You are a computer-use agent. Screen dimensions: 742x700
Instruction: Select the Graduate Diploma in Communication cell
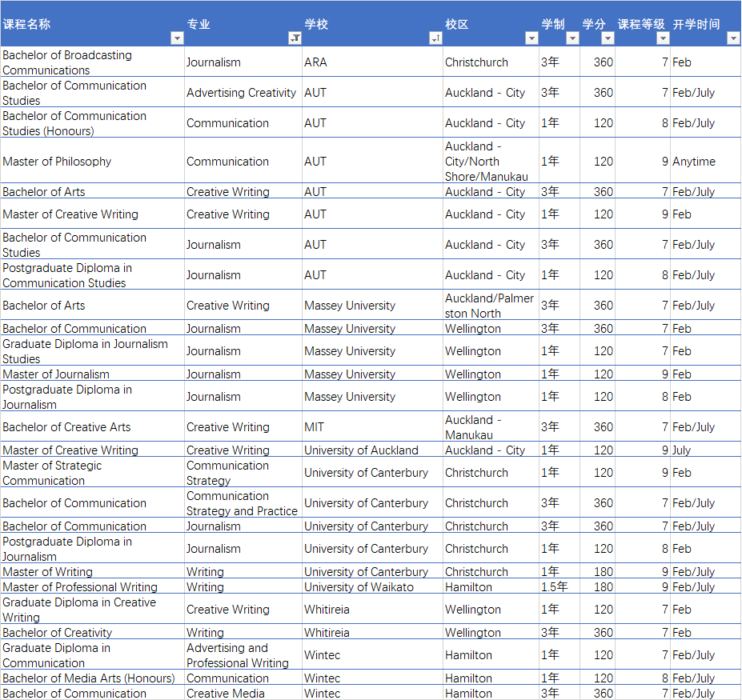pos(92,655)
